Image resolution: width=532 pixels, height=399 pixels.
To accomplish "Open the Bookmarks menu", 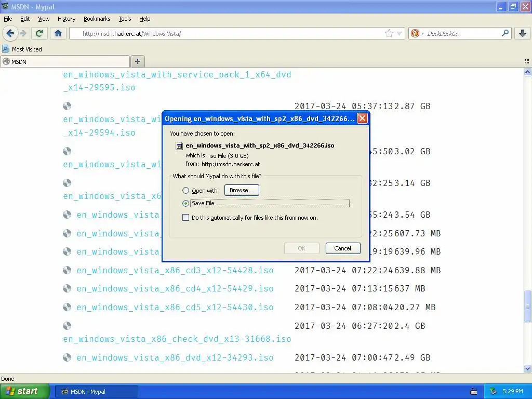I will (97, 19).
